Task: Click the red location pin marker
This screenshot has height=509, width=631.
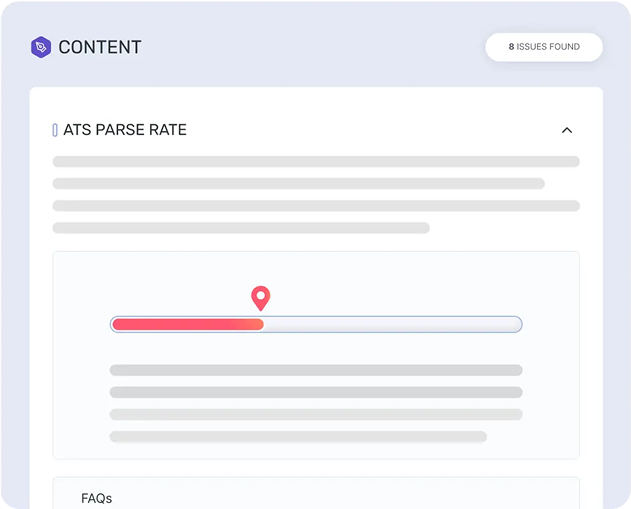Action: (x=261, y=298)
